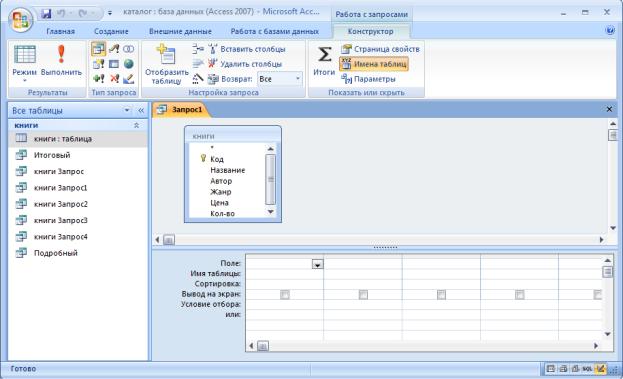Open the Все таблицы navigation dropdown
The height and width of the screenshot is (379, 623).
pos(127,110)
